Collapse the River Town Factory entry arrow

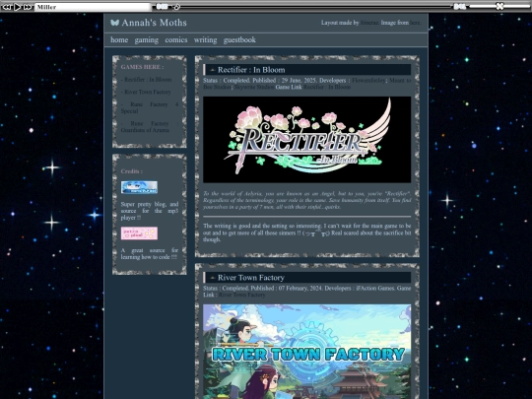213,278
